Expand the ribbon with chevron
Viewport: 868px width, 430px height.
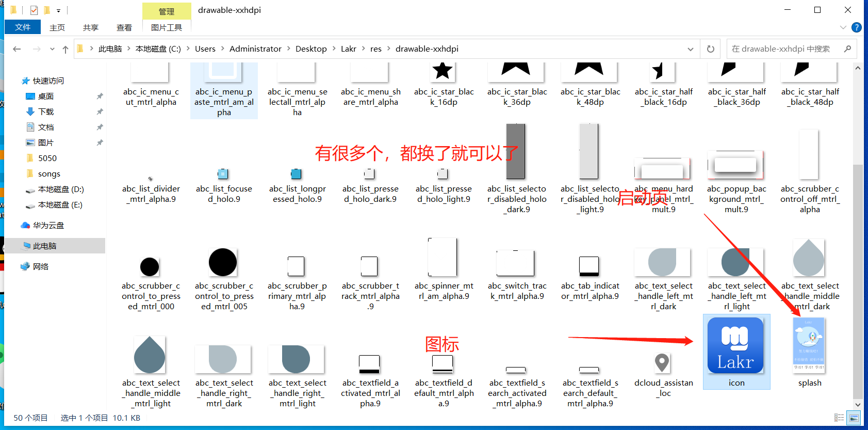click(x=843, y=27)
